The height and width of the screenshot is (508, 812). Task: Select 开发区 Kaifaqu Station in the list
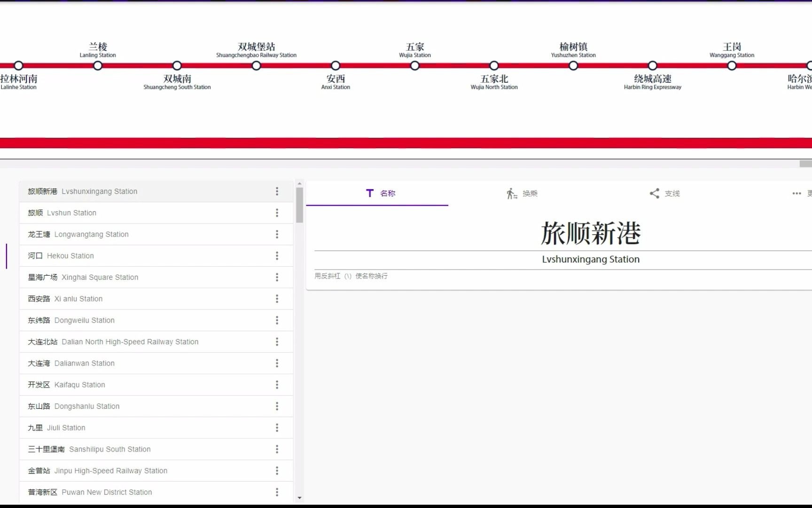(156, 385)
